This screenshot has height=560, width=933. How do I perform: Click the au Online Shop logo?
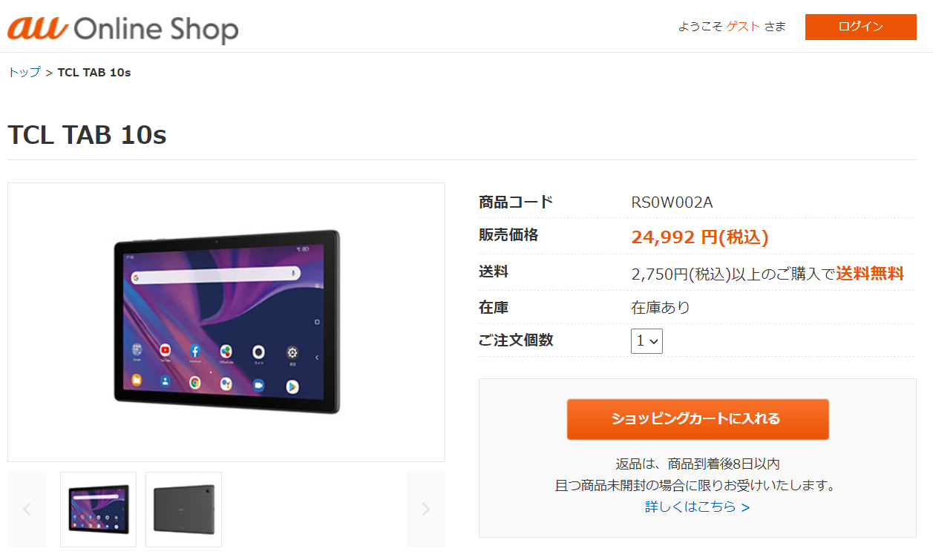(x=123, y=28)
